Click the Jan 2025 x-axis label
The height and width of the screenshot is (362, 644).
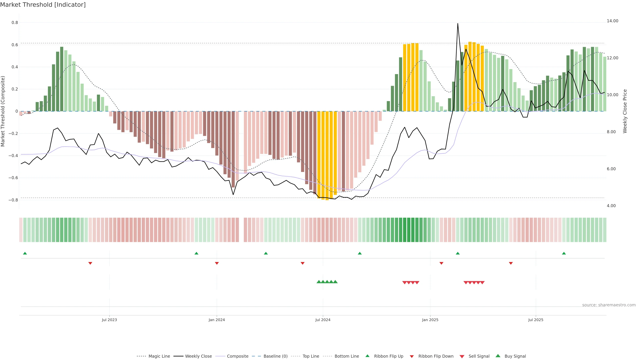(x=430, y=320)
